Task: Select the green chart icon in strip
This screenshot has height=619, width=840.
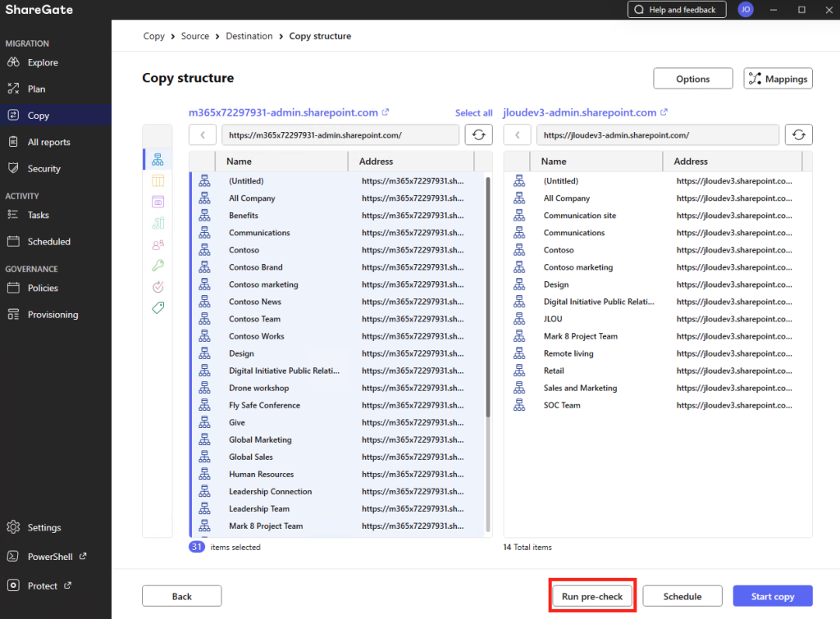Action: pyautogui.click(x=157, y=223)
